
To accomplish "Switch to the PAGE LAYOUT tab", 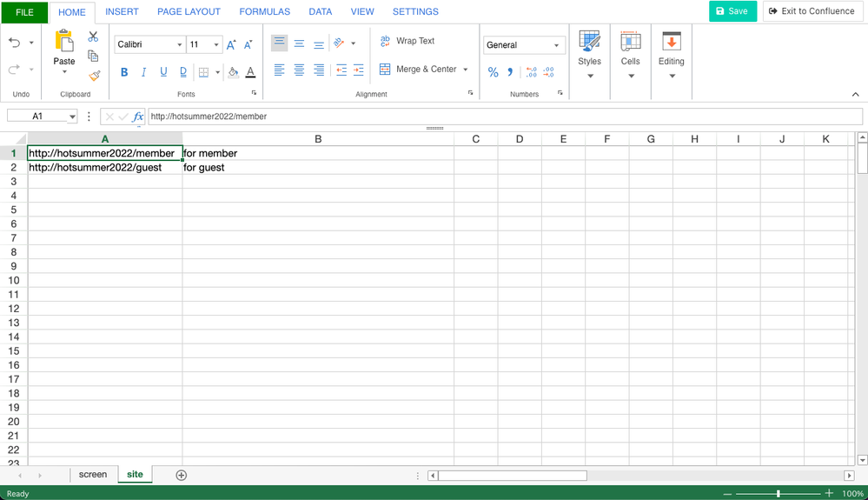I will [x=189, y=11].
